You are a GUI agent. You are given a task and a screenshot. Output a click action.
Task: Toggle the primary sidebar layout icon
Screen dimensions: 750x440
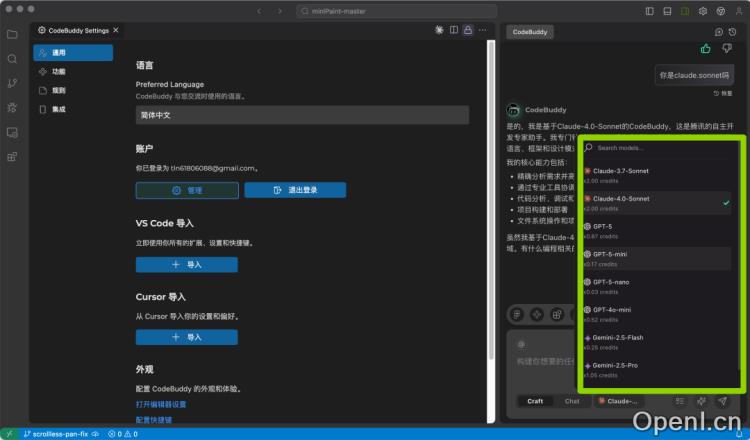pos(650,11)
